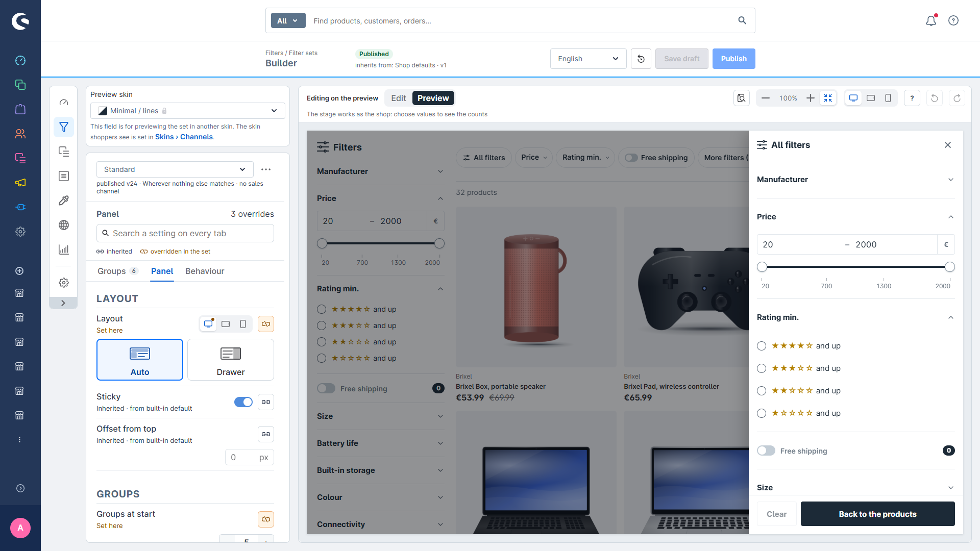980x551 pixels.
Task: Toggle Free shipping in All filters drawer
Action: click(x=766, y=450)
